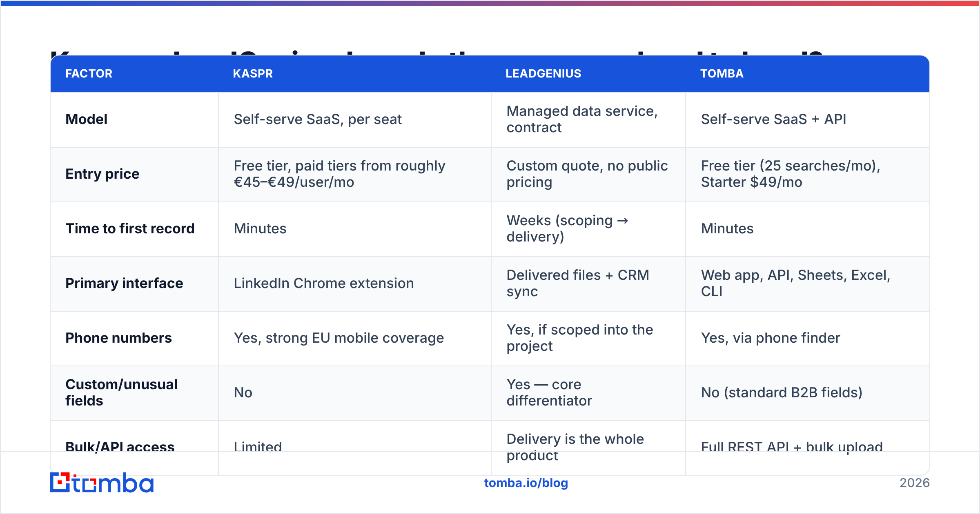
Task: Click the Phone numbers row label
Action: point(118,338)
